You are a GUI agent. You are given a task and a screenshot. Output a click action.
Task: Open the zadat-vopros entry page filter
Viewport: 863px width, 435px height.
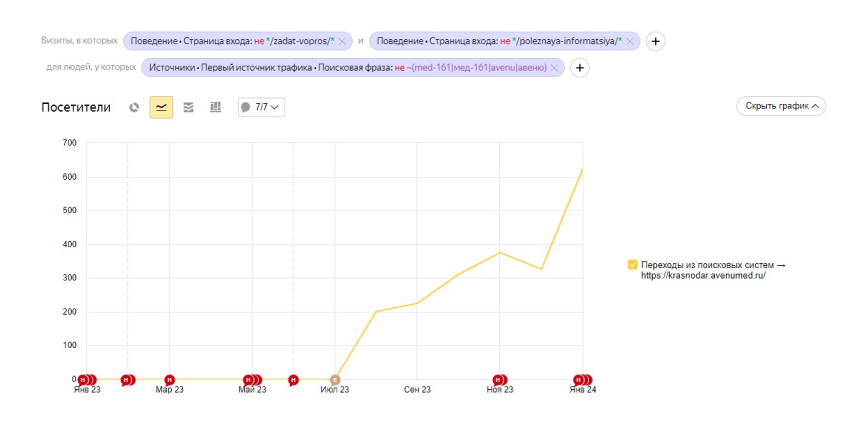(230, 41)
